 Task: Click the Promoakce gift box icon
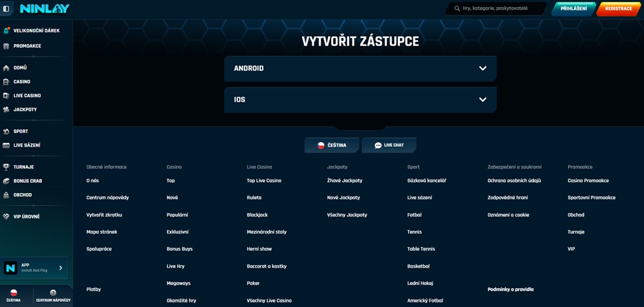point(6,46)
